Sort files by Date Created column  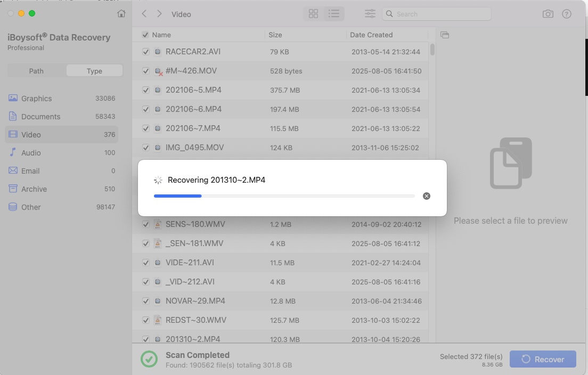coord(371,35)
